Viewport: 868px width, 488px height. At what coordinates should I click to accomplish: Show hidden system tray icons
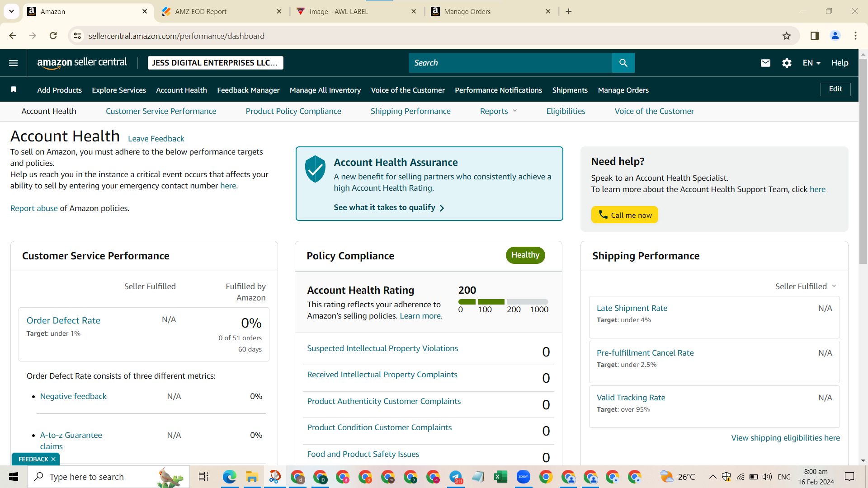(x=712, y=477)
